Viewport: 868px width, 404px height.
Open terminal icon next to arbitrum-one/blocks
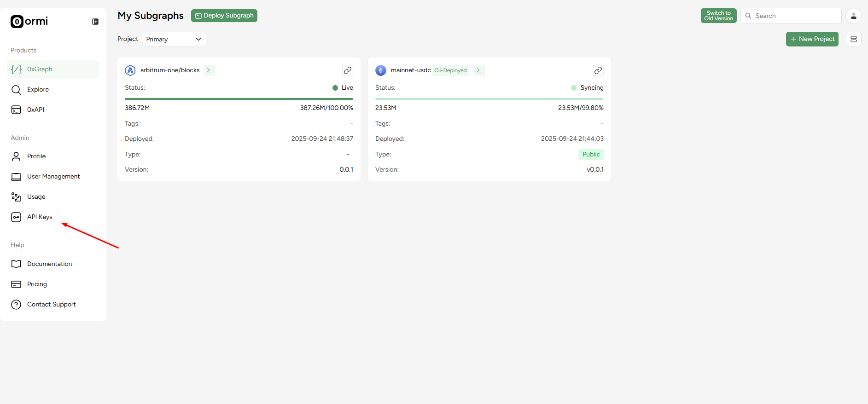210,70
